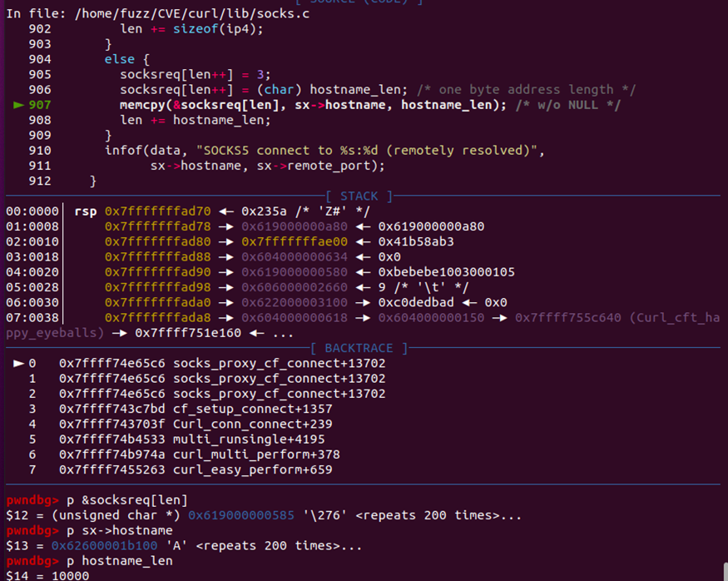Click the STACK section header
Screen dimensions: 728x581
359,196
